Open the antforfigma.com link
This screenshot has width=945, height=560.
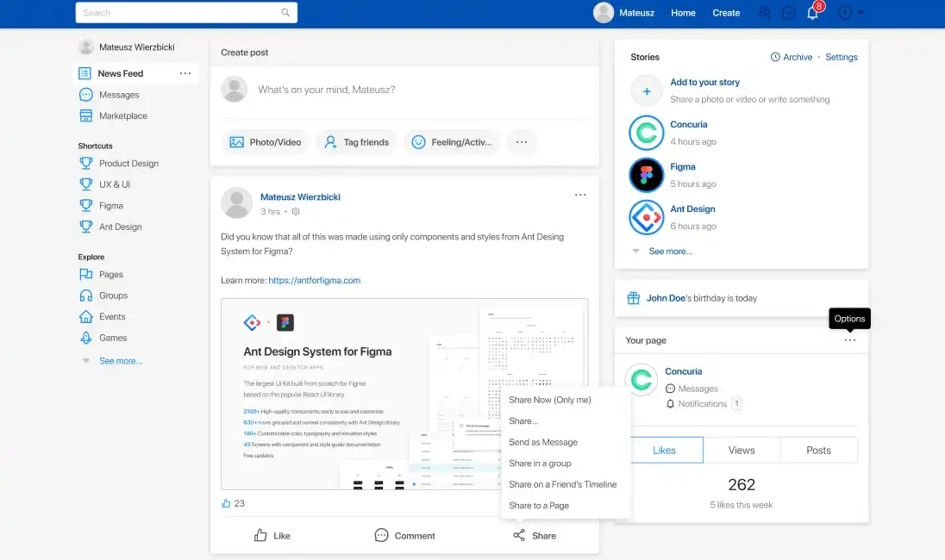314,280
